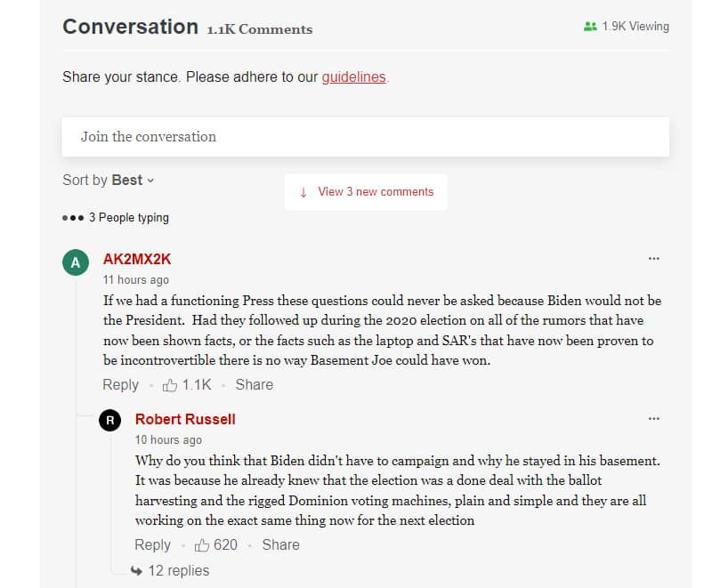Viewport: 704px width, 588px height.
Task: Click the black R avatar of Robert Russell
Action: [x=110, y=421]
